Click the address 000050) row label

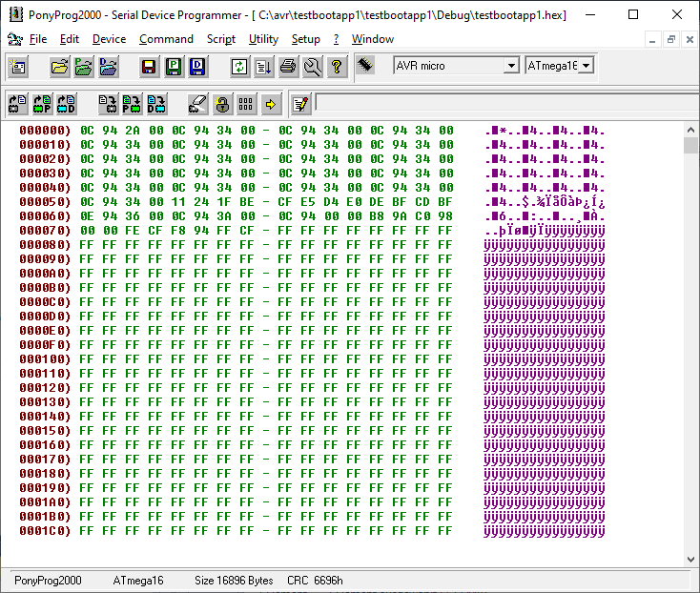pos(45,202)
